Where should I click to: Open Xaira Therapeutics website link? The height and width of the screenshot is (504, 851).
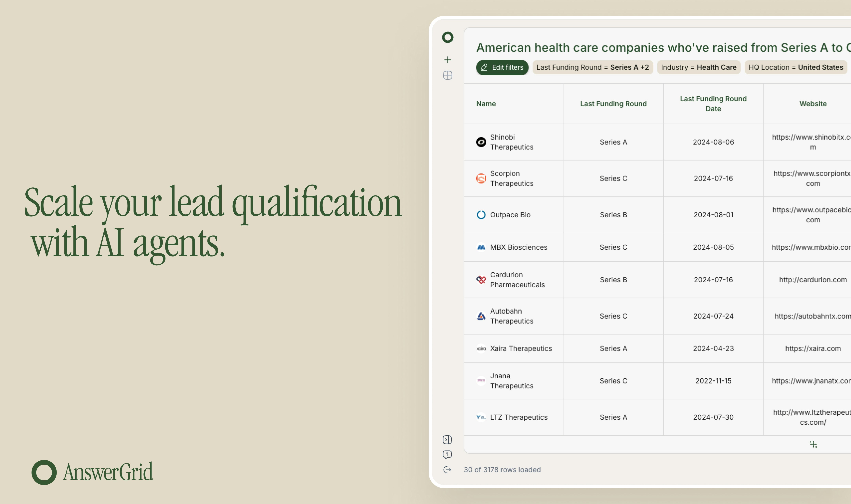[x=813, y=348]
